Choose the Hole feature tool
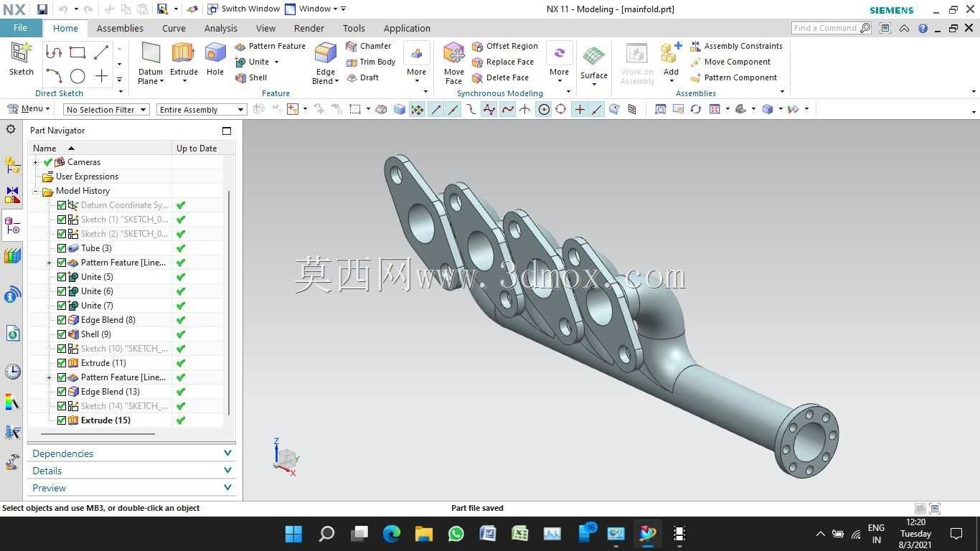Screen dimensions: 980x551 coord(215,57)
